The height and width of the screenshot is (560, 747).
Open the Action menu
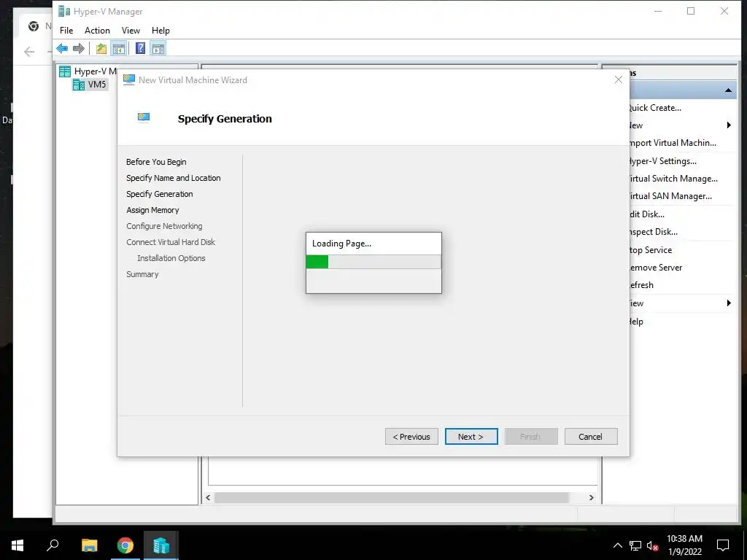[97, 31]
